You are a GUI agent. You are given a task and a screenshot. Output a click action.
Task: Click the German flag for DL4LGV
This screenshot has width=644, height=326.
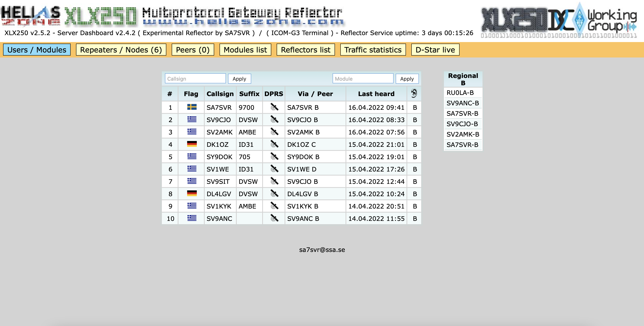point(192,193)
